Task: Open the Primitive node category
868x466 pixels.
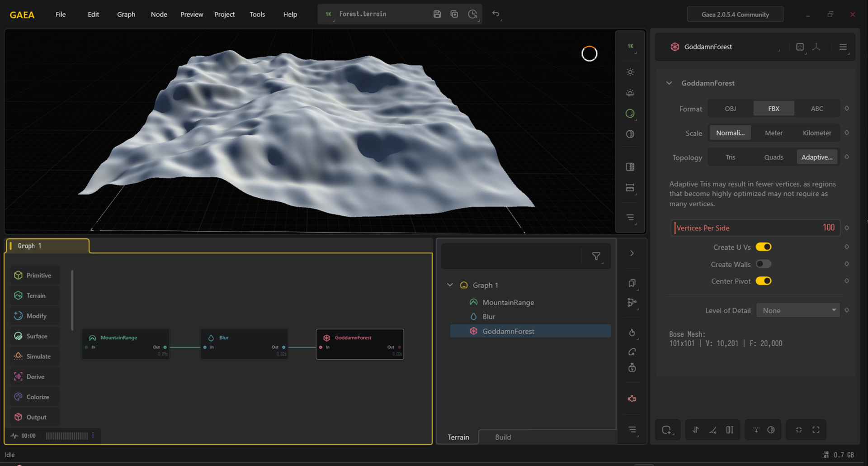Action: tap(35, 275)
